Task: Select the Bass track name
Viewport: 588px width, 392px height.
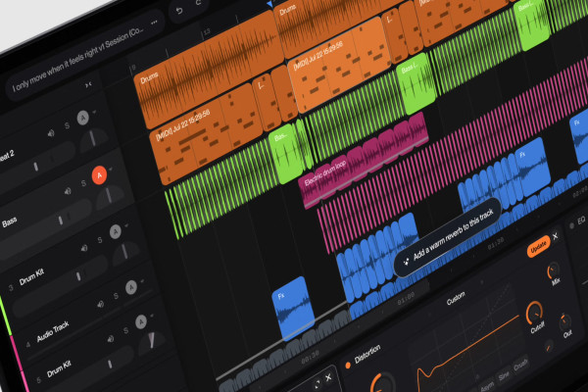Action: pyautogui.click(x=10, y=222)
